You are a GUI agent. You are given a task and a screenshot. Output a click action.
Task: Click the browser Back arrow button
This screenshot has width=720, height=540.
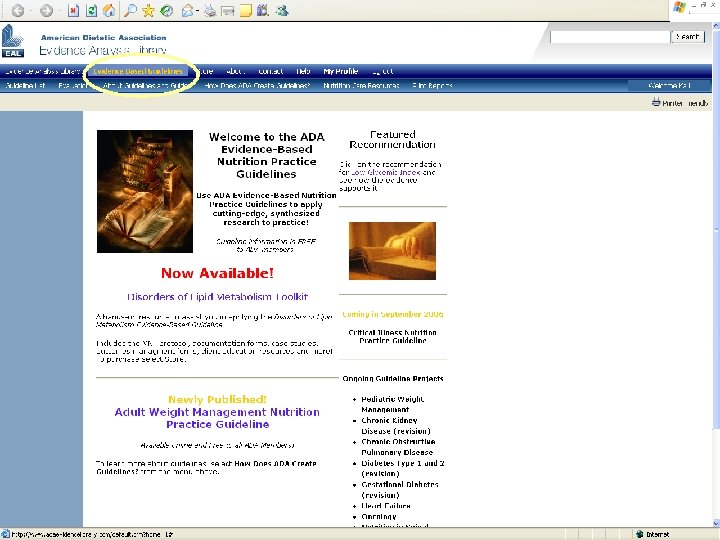pyautogui.click(x=17, y=10)
